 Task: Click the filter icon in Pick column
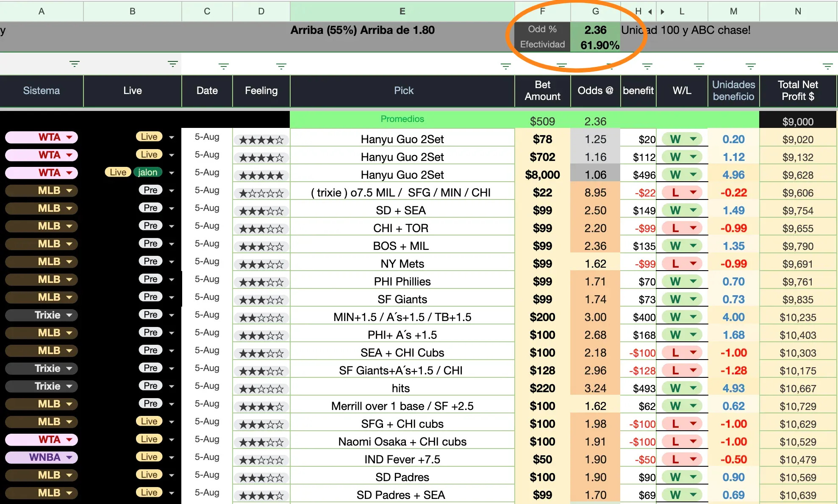click(505, 66)
